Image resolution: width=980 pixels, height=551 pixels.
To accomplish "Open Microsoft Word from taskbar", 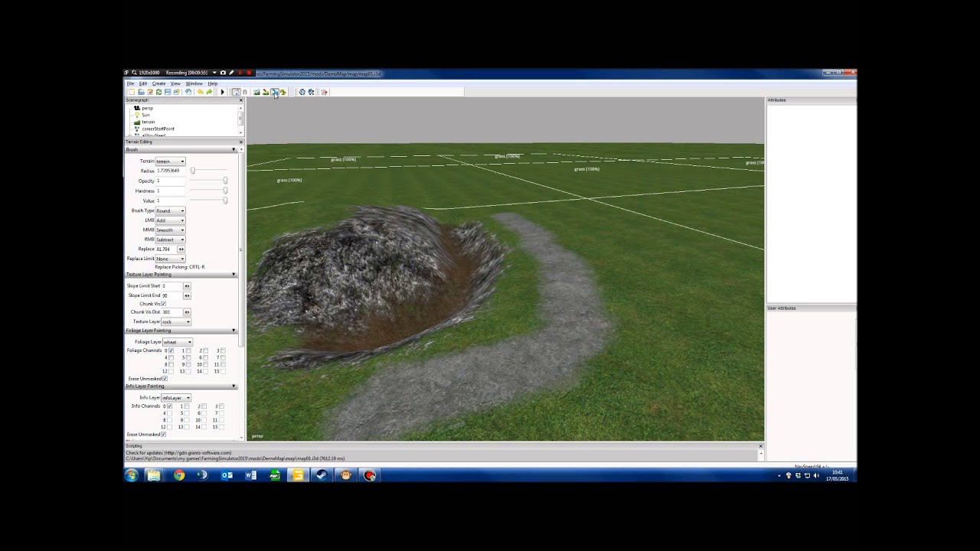I will coord(250,475).
